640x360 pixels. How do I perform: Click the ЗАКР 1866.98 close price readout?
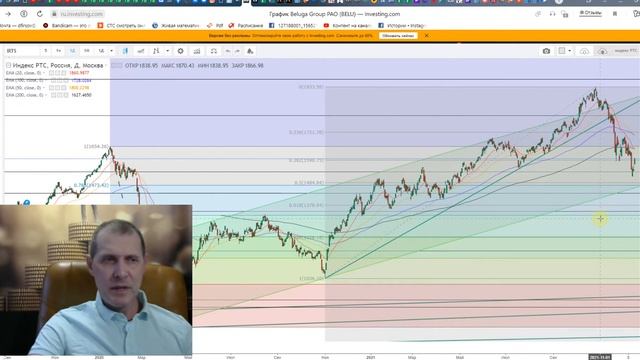click(248, 65)
